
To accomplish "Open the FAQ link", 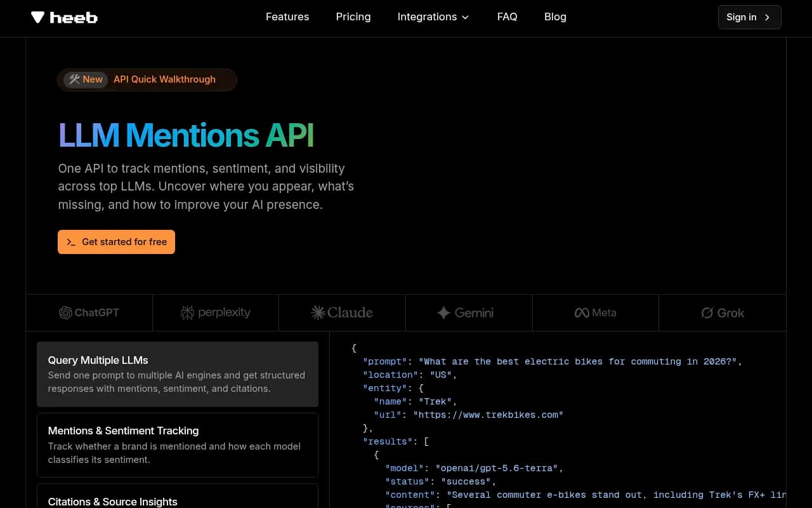I will pyautogui.click(x=507, y=17).
